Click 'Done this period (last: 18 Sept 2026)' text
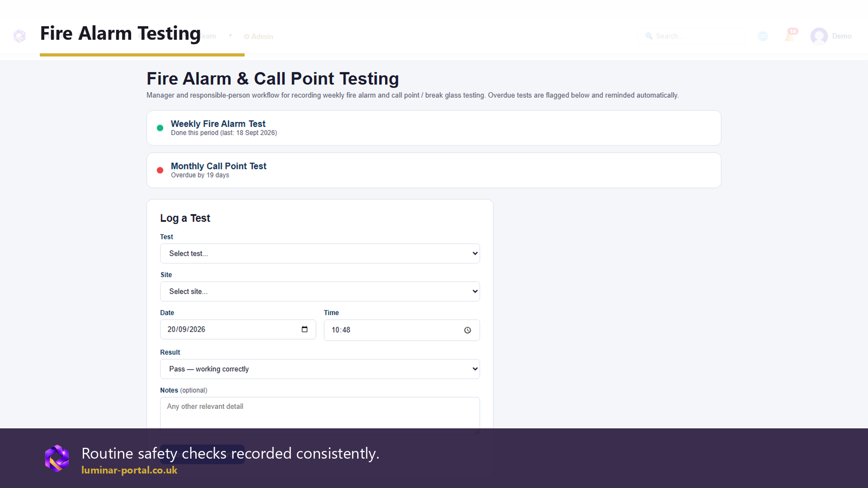Image resolution: width=868 pixels, height=488 pixels. coord(224,133)
